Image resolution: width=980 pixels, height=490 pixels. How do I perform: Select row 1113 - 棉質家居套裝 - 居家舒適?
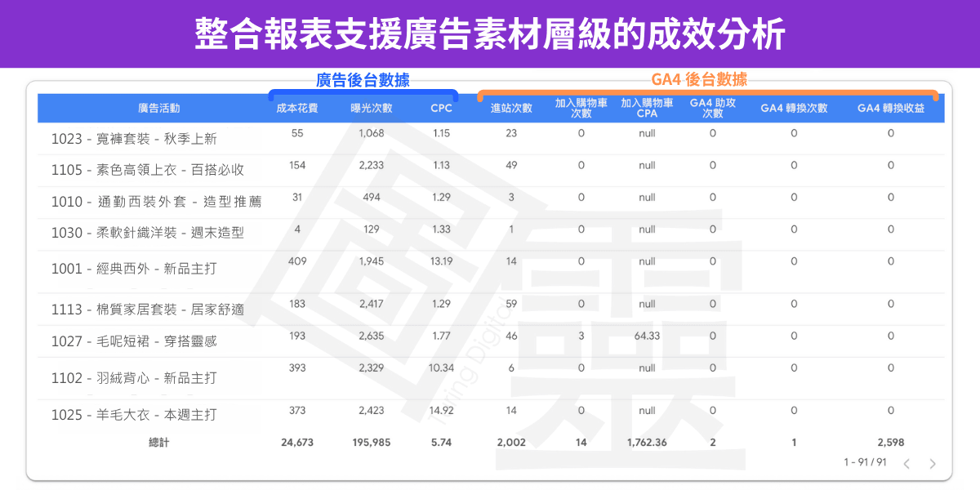point(490,309)
